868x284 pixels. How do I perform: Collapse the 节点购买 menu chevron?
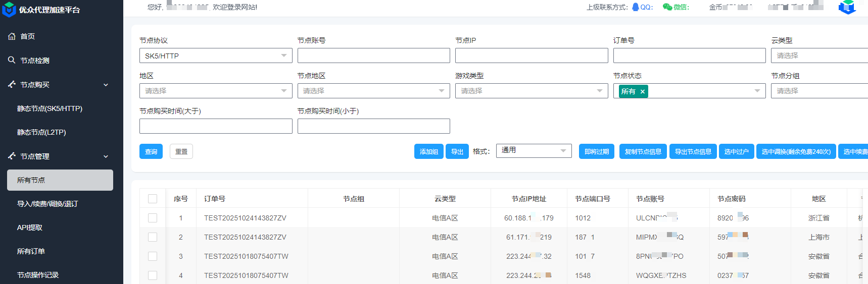[106, 85]
